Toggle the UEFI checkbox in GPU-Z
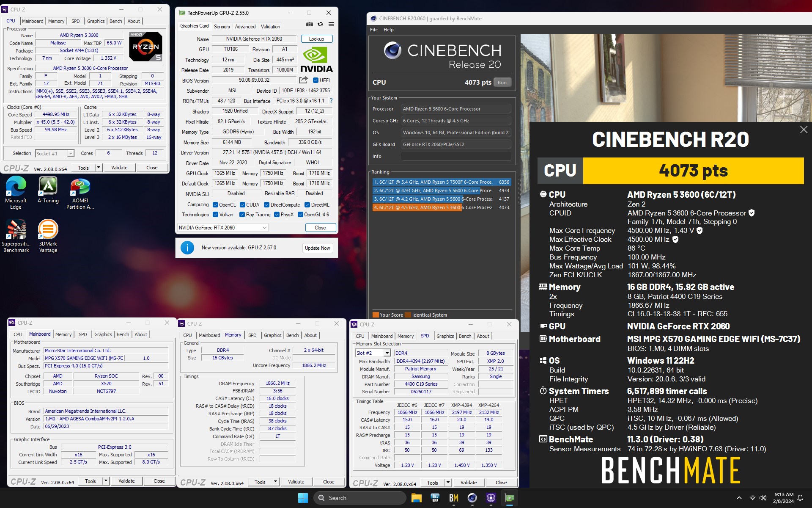The width and height of the screenshot is (812, 508). point(315,80)
